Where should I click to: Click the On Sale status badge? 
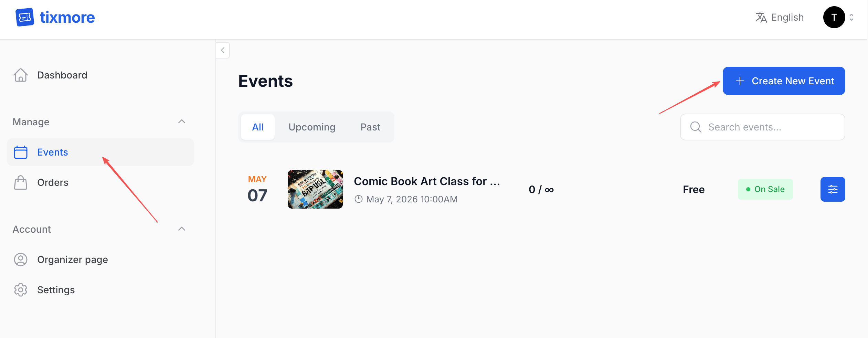(765, 189)
